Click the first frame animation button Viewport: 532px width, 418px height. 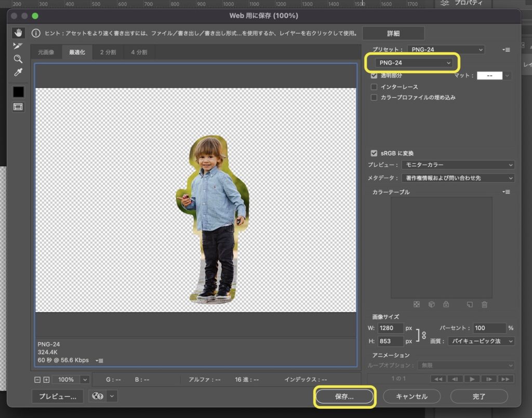(x=438, y=379)
